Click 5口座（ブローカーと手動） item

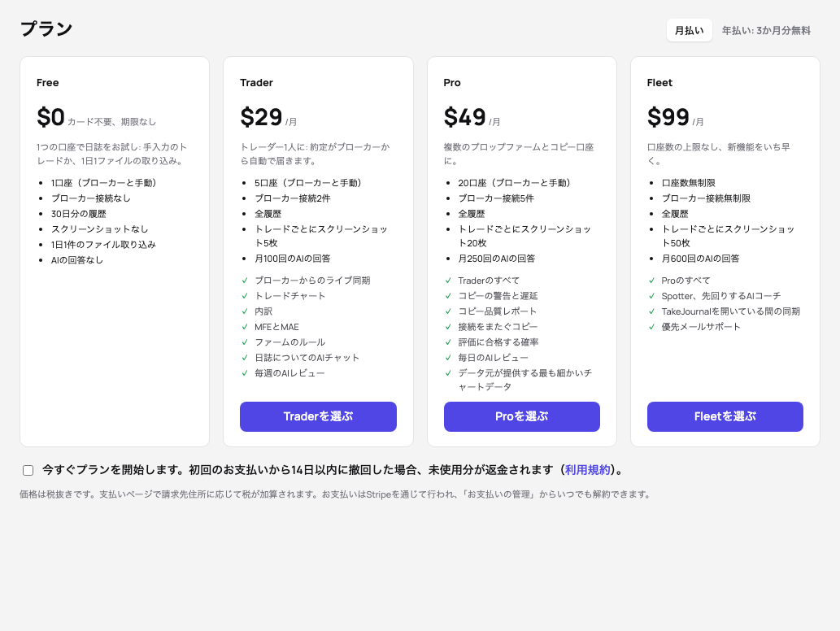310,183
